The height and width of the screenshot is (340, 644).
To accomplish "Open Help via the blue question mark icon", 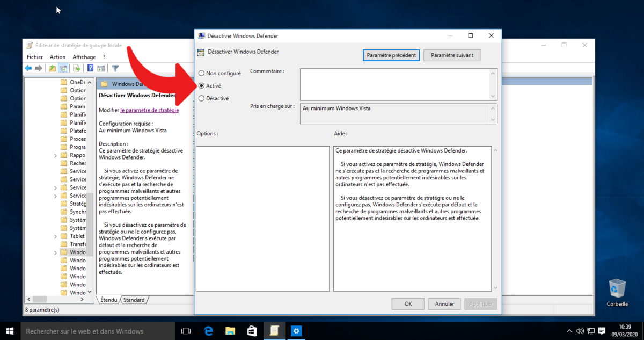I will (91, 68).
